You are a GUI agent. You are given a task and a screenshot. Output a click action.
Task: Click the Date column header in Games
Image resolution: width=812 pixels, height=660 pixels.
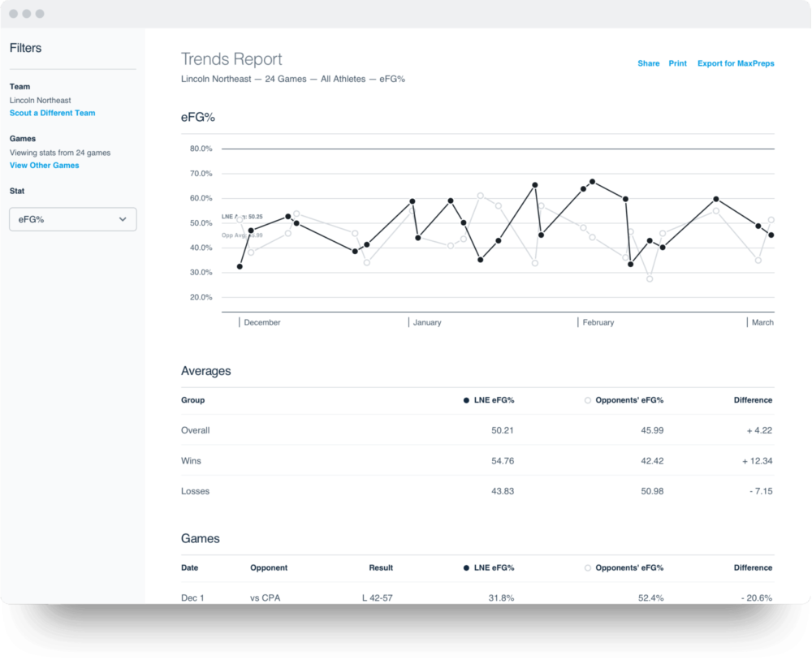(x=189, y=567)
